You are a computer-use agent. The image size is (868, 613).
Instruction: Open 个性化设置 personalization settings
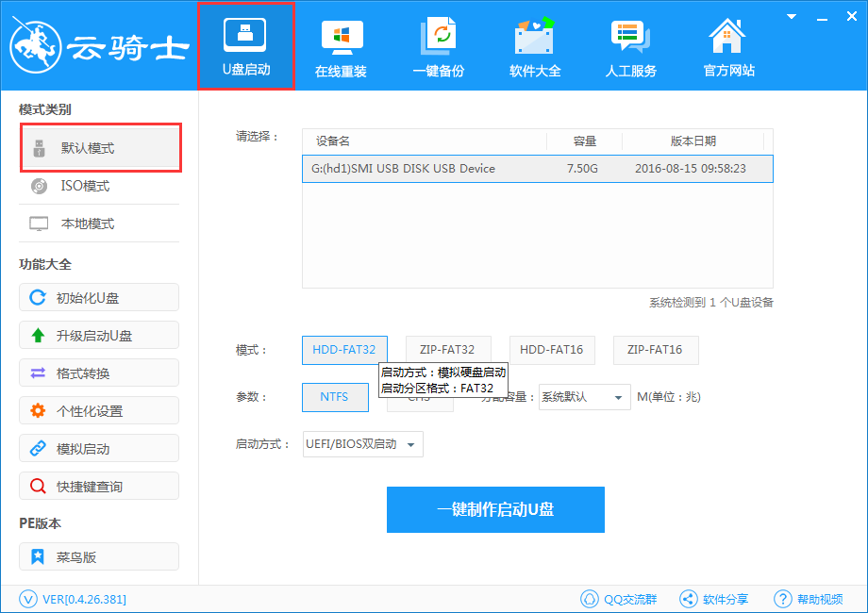[98, 410]
